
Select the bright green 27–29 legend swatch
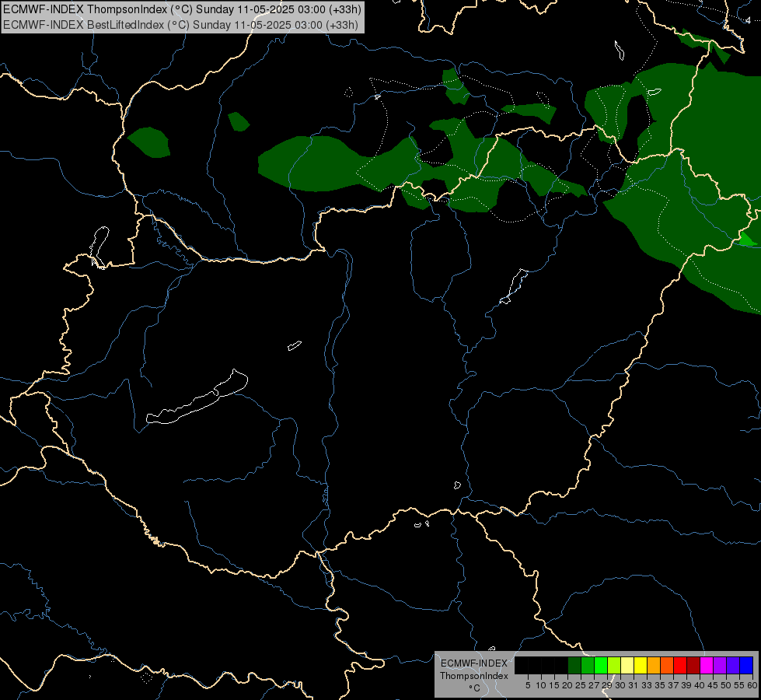click(x=601, y=665)
